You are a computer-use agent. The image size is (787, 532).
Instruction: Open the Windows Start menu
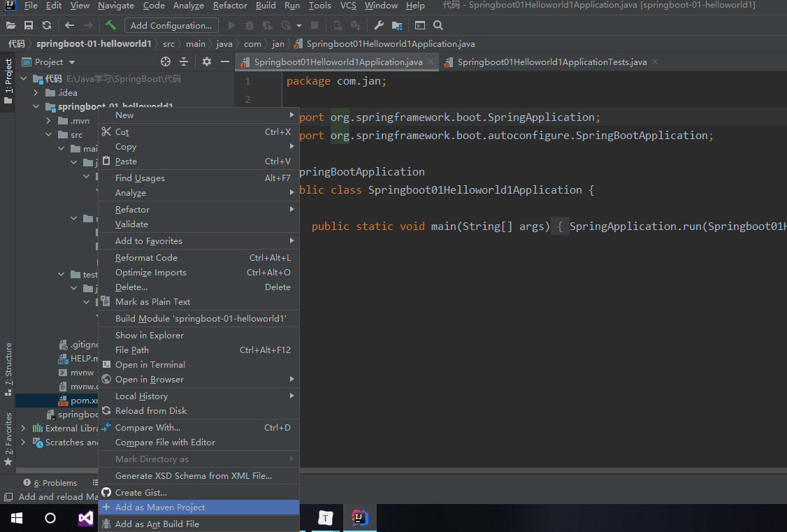pos(17,518)
